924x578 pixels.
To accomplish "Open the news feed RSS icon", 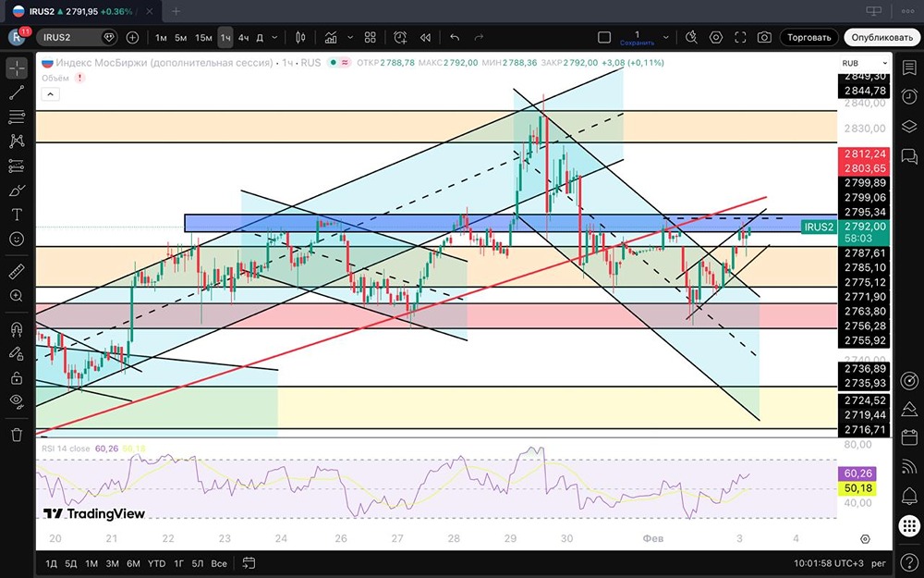I will click(908, 466).
